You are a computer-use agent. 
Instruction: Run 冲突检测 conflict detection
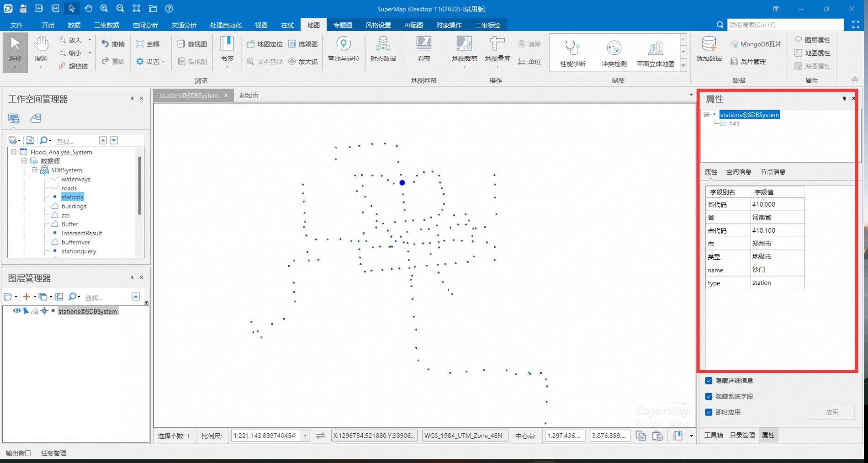tap(614, 54)
